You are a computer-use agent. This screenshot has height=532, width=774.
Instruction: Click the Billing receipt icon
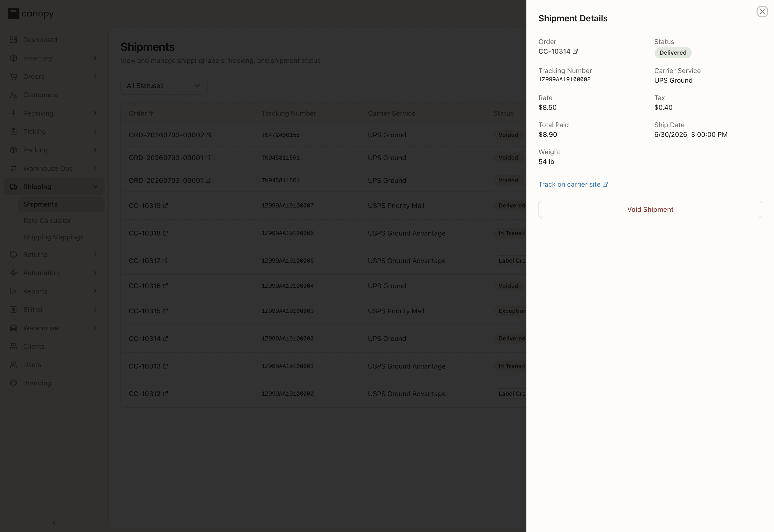coord(13,310)
